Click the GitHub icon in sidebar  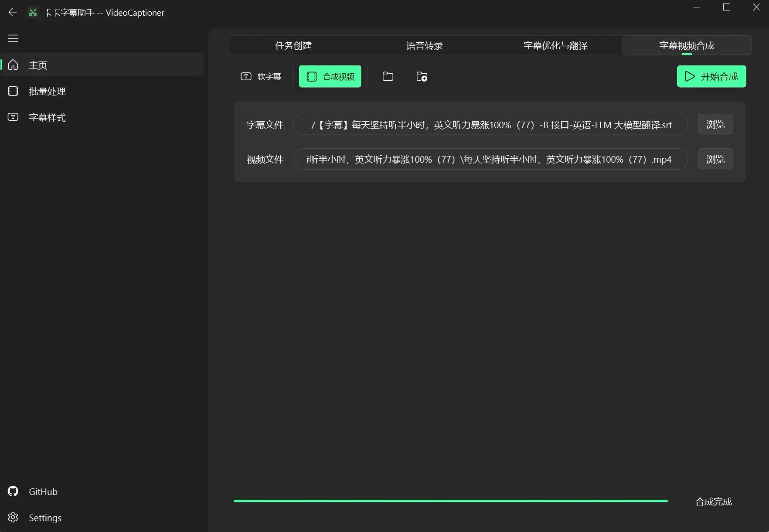pos(13,491)
